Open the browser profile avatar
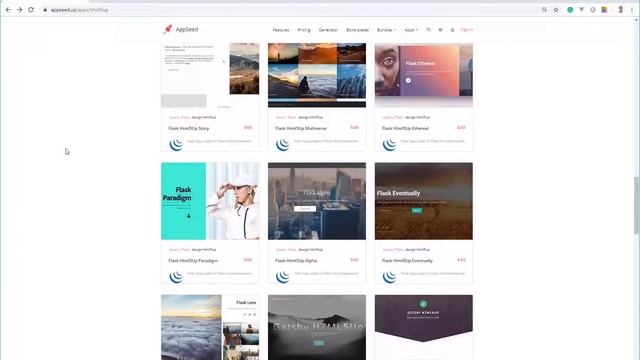This screenshot has height=360, width=640. coord(620,9)
